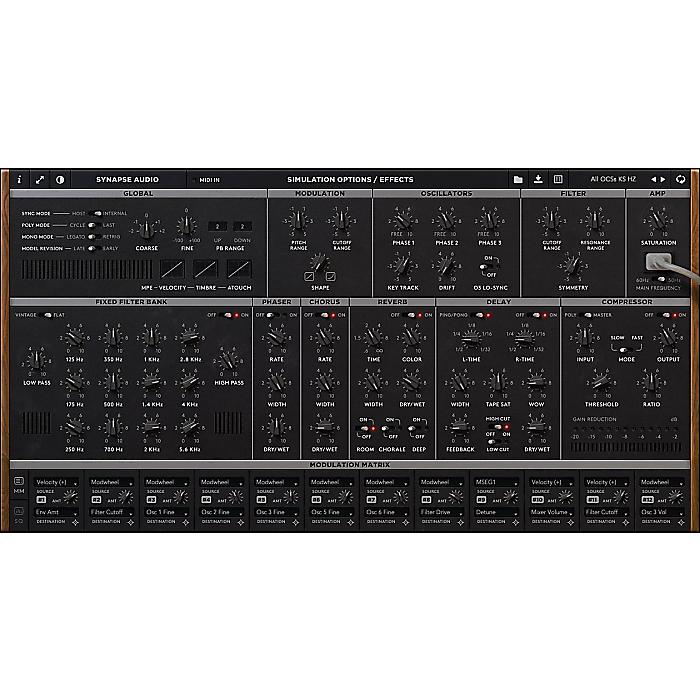Click the Compressor Slow/Fast mode slider
Viewport: 700px width, 700px height.
point(624,350)
